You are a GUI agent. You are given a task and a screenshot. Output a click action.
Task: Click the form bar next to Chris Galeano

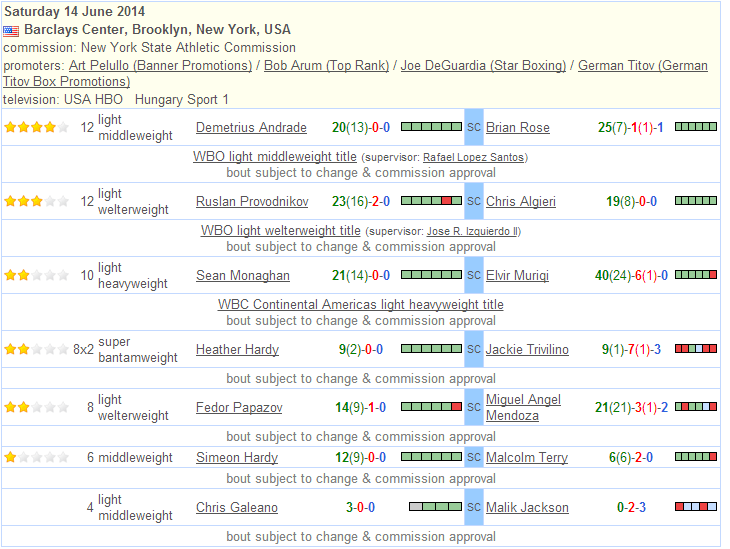[435, 507]
